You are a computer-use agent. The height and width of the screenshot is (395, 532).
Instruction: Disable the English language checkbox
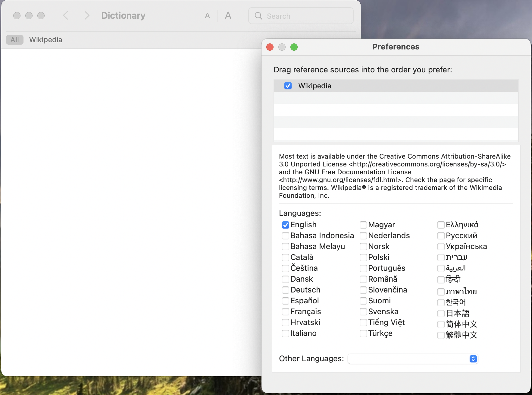[286, 225]
